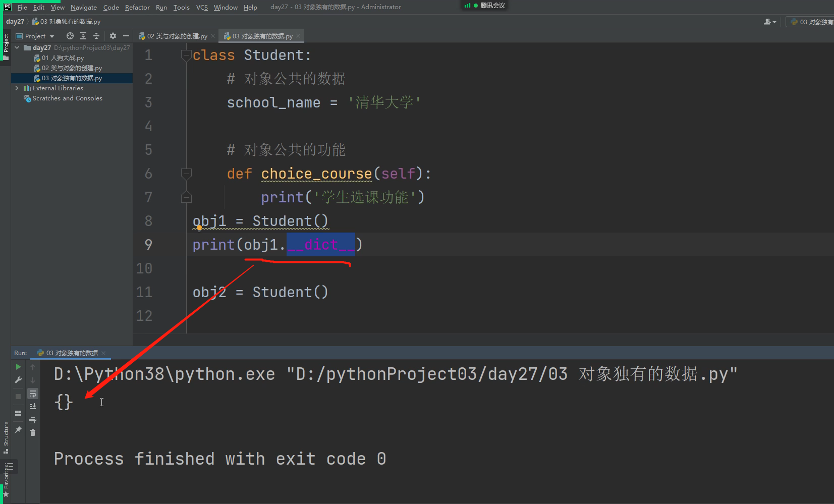Hide the Project tool window
The width and height of the screenshot is (834, 504).
click(x=126, y=36)
